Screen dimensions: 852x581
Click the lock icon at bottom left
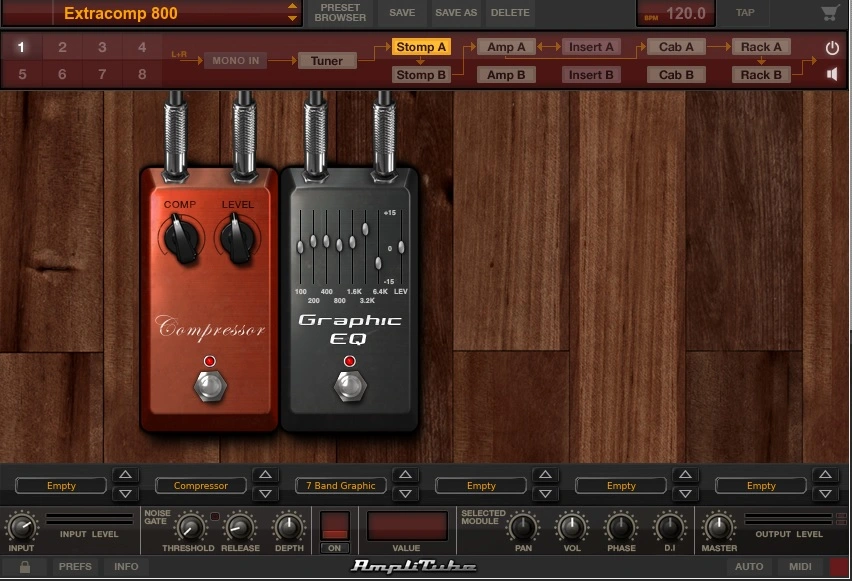pyautogui.click(x=25, y=567)
